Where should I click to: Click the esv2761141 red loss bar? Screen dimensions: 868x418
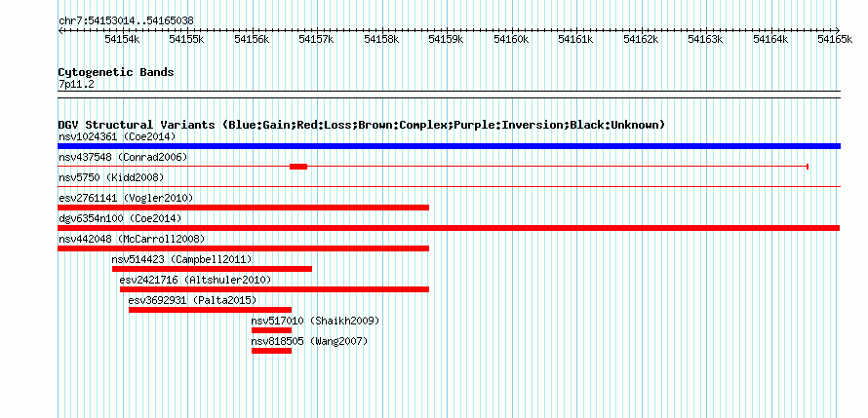244,208
